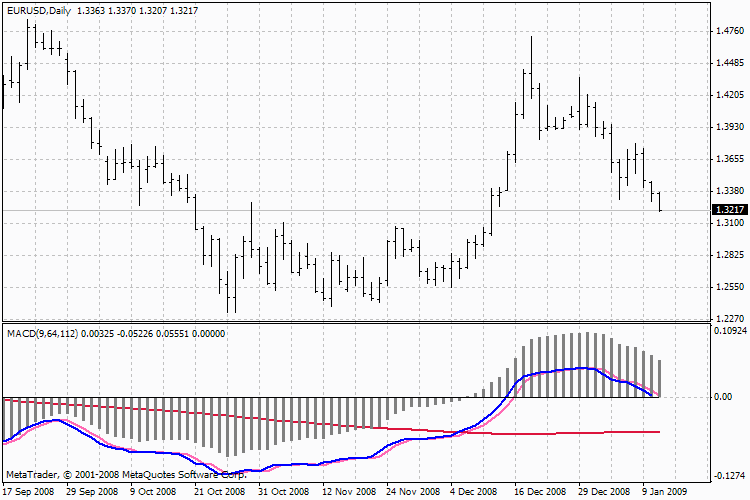Click the 4 Dec 2008 date label
The height and width of the screenshot is (500, 750).
pyautogui.click(x=475, y=492)
